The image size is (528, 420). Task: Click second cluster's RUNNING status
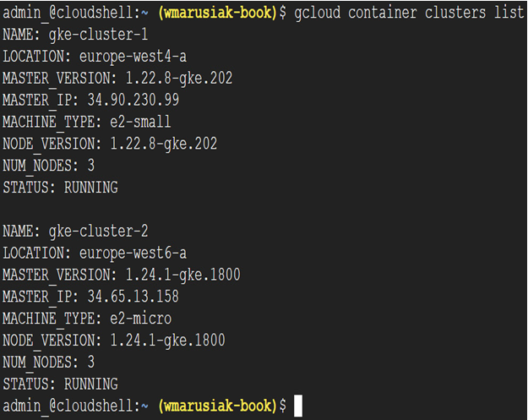[x=91, y=385]
